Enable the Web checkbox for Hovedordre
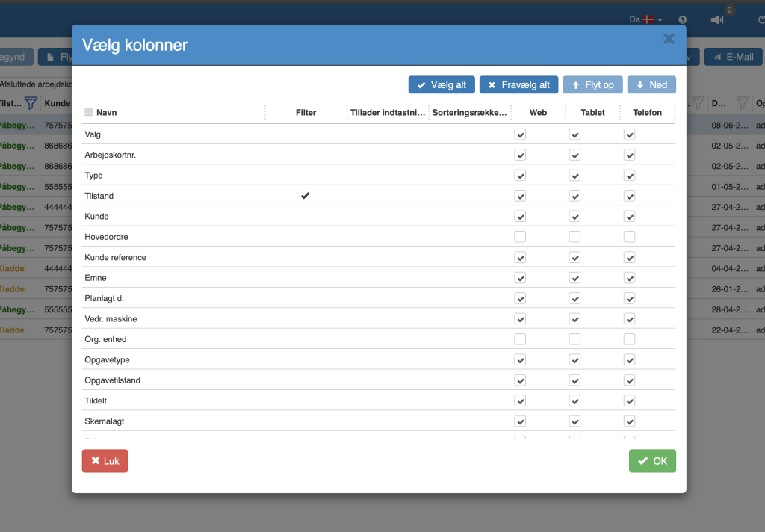This screenshot has width=765, height=532. click(x=520, y=237)
